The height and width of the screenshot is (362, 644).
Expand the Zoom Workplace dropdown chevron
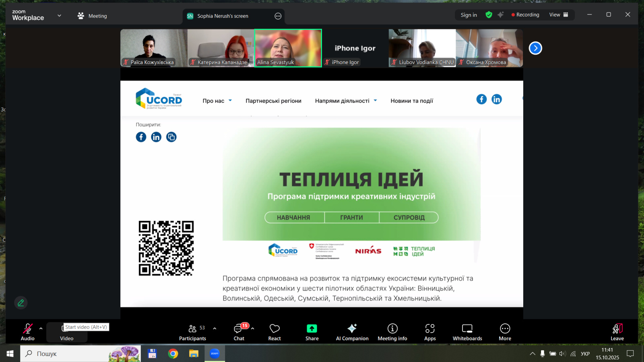[x=59, y=16]
